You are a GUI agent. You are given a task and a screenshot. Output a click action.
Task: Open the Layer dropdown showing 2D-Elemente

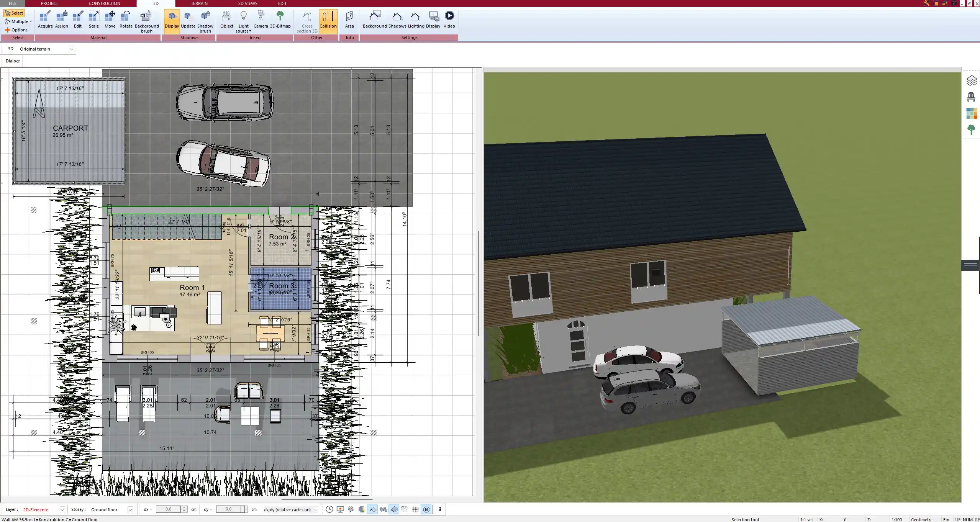pyautogui.click(x=62, y=509)
